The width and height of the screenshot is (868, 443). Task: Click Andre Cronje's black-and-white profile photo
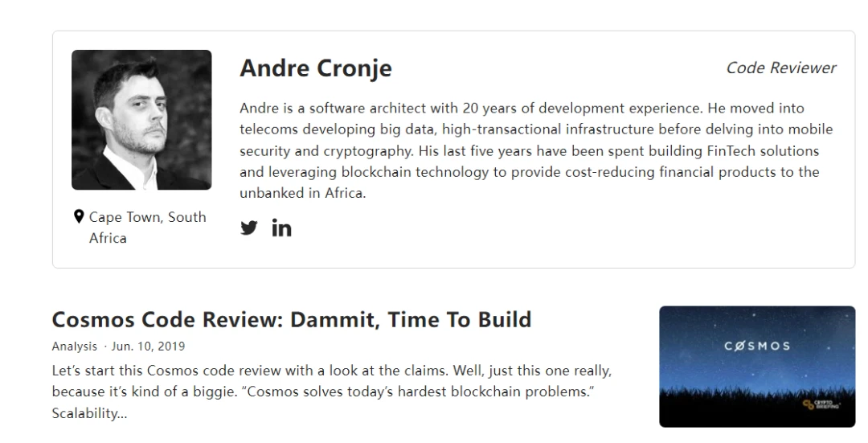[141, 120]
